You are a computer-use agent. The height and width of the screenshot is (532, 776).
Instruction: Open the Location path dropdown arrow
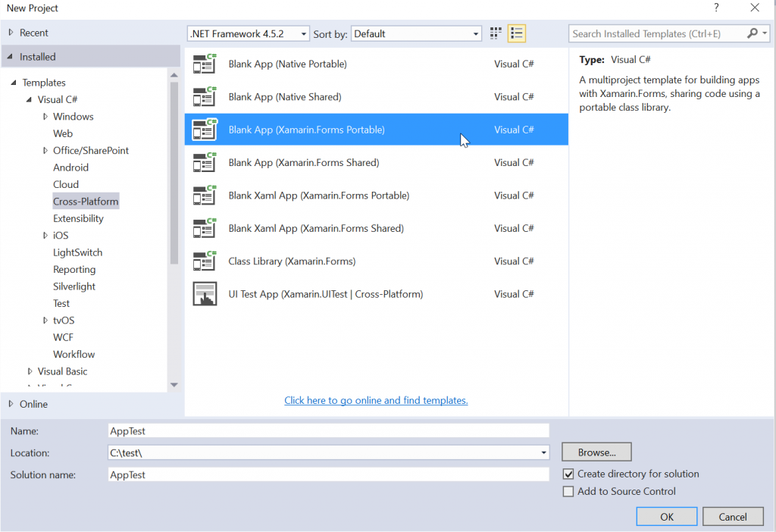(x=543, y=452)
